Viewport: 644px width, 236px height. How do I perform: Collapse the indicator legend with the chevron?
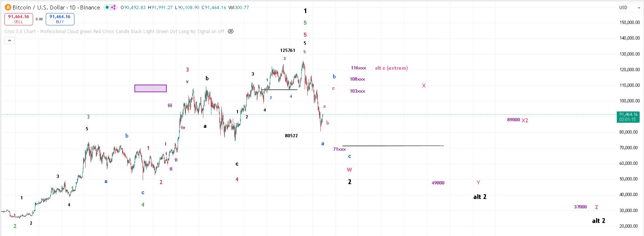[9, 41]
